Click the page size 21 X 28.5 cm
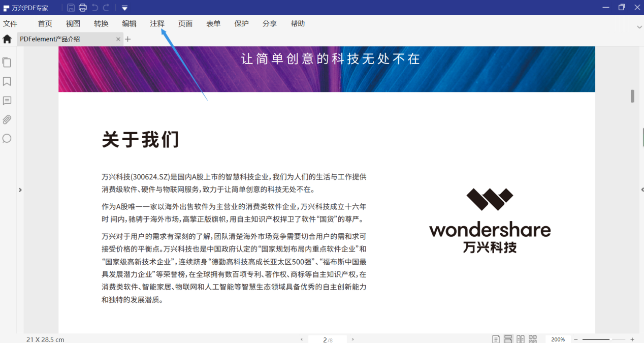Screen dimensions: 644x343 pos(45,339)
